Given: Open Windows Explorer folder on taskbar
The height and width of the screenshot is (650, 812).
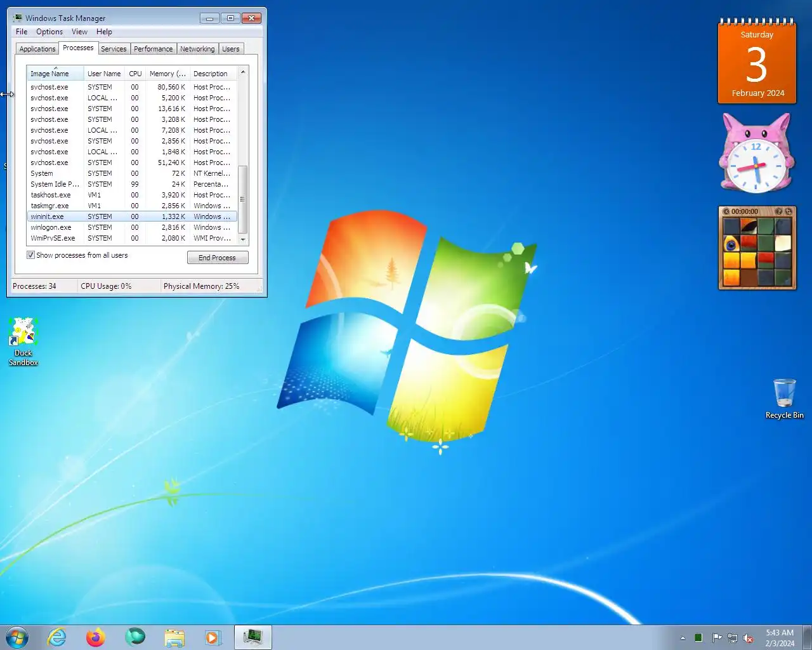Looking at the screenshot, I should coord(174,637).
